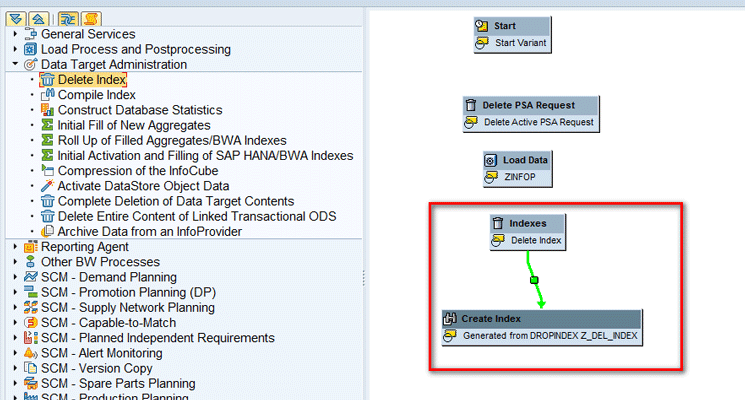Click green square on the connector line
The image size is (745, 400).
[x=534, y=280]
